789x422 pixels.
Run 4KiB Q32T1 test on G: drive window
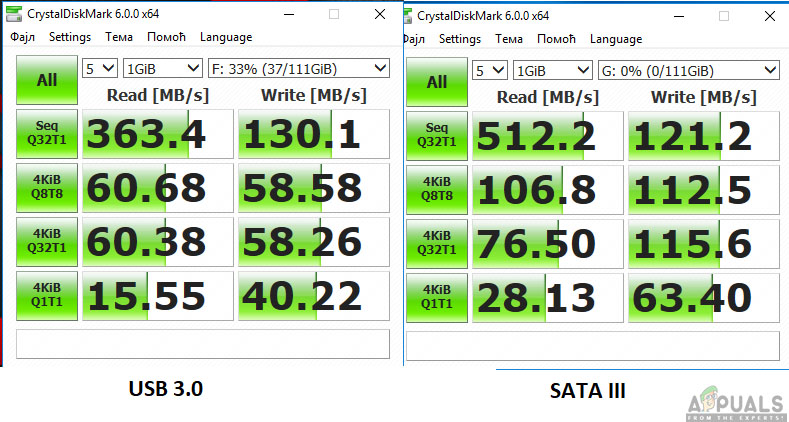pyautogui.click(x=437, y=244)
